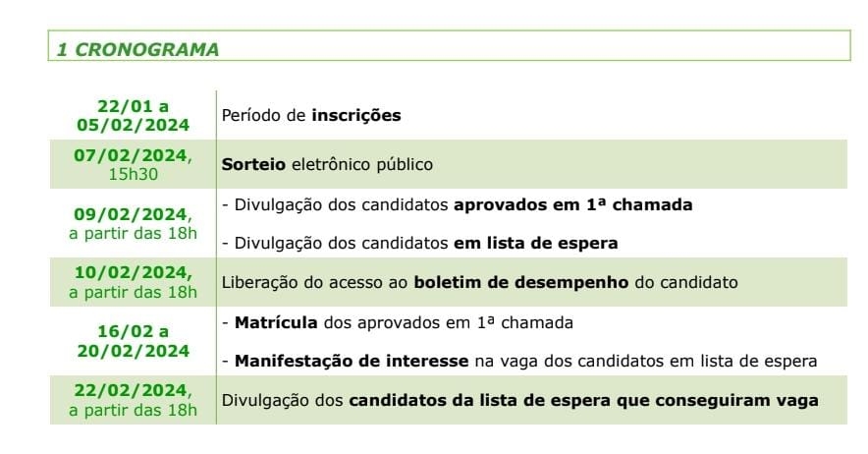Click 'Período de inscrições' text
Viewport: 868px width, 454px height.
[311, 115]
